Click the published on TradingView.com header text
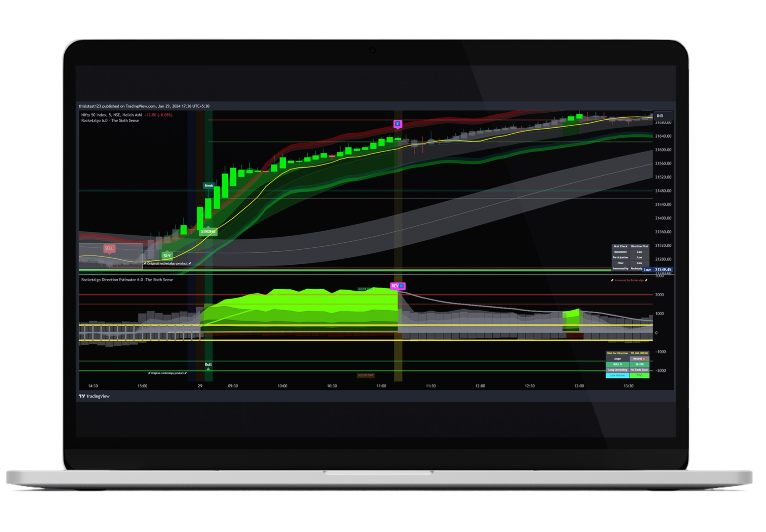 point(144,106)
